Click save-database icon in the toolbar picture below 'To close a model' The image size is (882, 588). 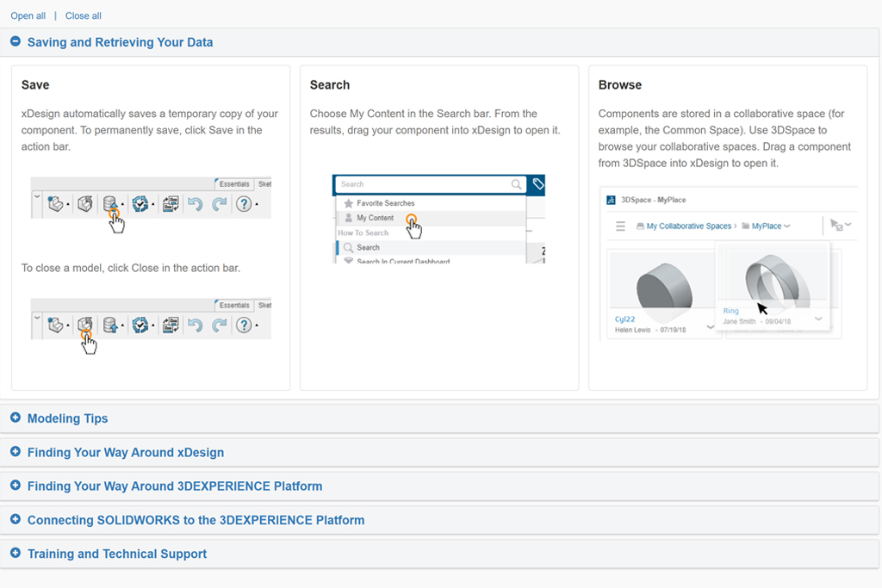(x=111, y=325)
